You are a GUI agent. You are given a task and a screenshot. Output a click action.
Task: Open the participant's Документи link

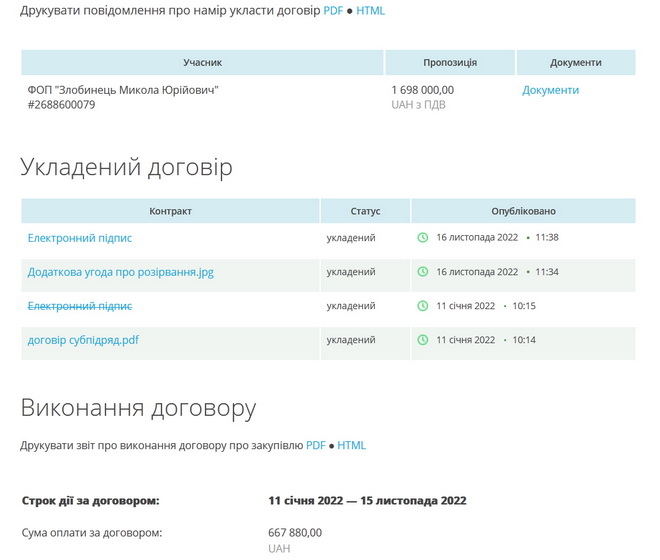(550, 90)
